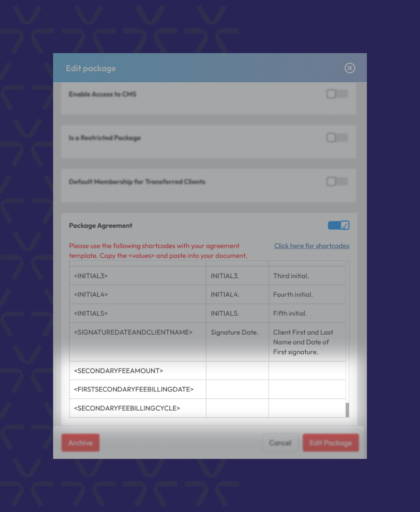Image resolution: width=420 pixels, height=512 pixels.
Task: Click the Edit package dialog title
Action: pos(91,68)
